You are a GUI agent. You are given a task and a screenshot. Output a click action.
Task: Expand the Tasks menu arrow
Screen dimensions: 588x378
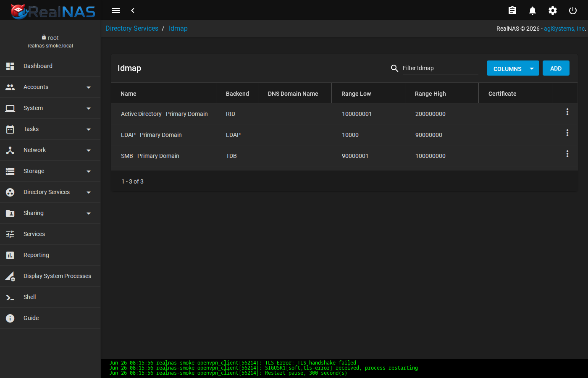(x=89, y=129)
